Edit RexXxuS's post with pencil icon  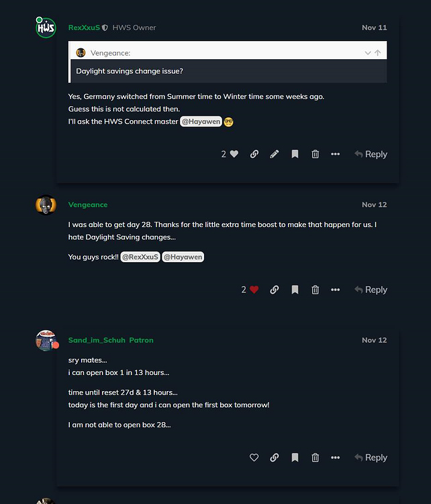tap(275, 154)
